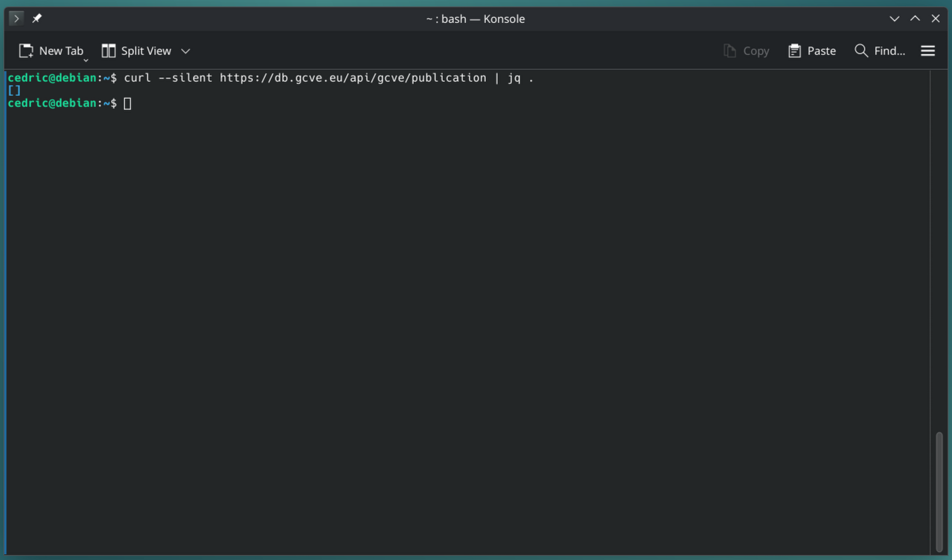Expand the New Tab profile dropdown arrow

86,59
